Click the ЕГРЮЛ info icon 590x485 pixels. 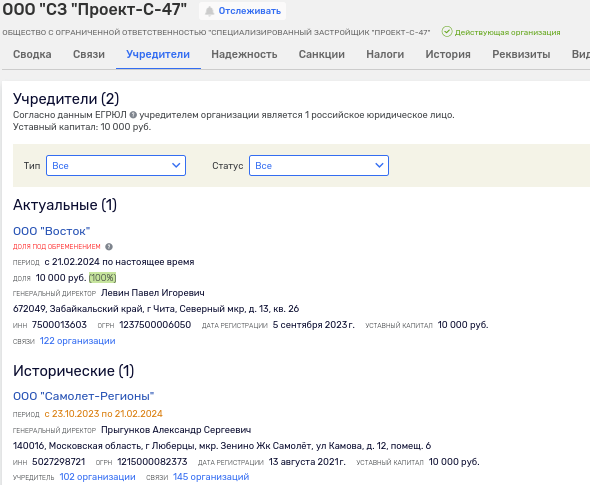tap(133, 115)
